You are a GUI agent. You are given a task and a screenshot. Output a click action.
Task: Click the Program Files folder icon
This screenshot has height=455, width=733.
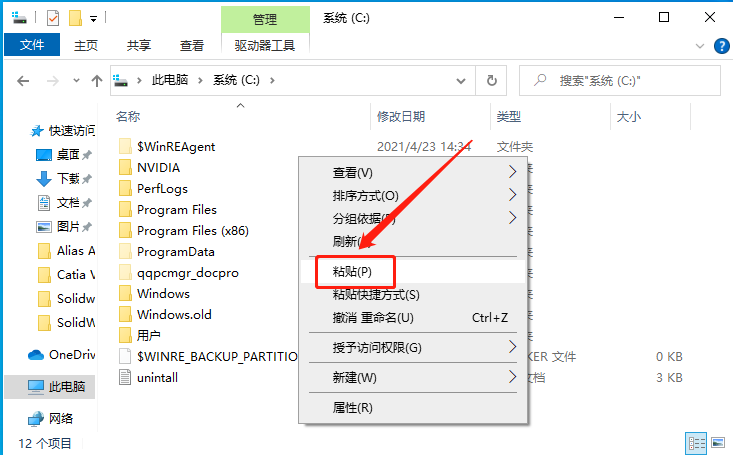125,209
